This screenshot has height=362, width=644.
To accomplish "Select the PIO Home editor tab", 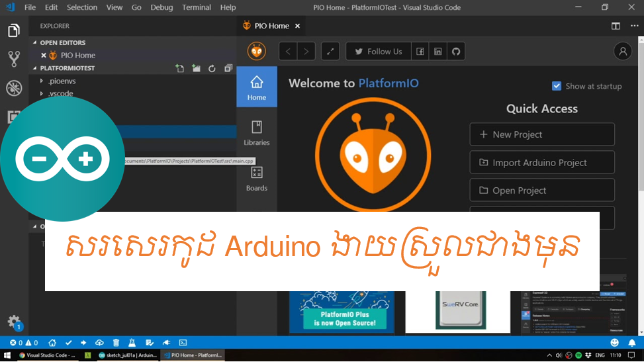I will point(272,26).
